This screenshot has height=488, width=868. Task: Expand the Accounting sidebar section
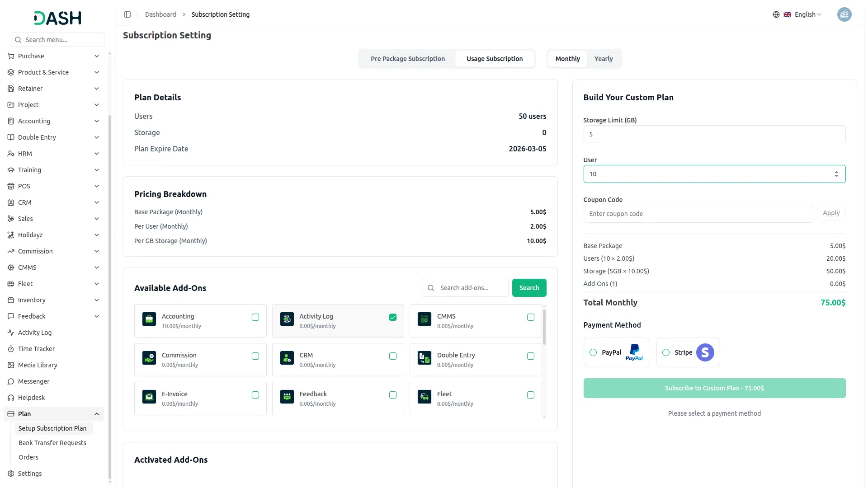(x=53, y=121)
